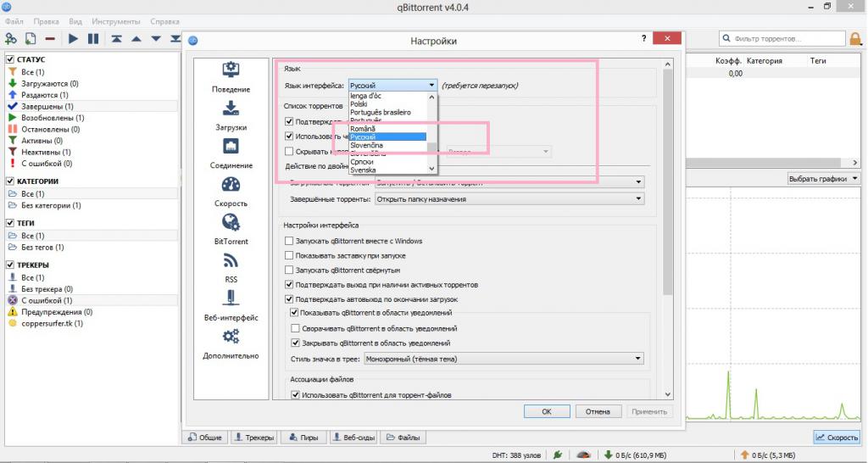868x463 pixels.
Task: Select Svenska in the language list
Action: (x=363, y=170)
